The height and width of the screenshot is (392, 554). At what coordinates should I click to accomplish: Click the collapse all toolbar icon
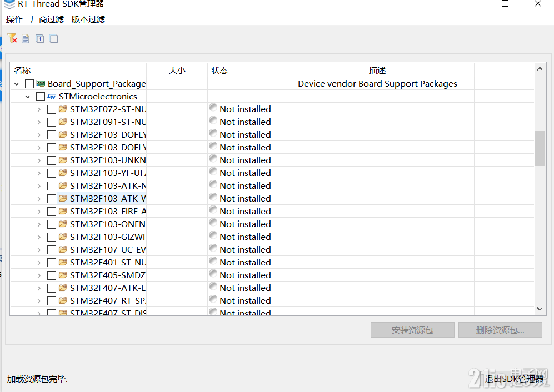point(54,38)
